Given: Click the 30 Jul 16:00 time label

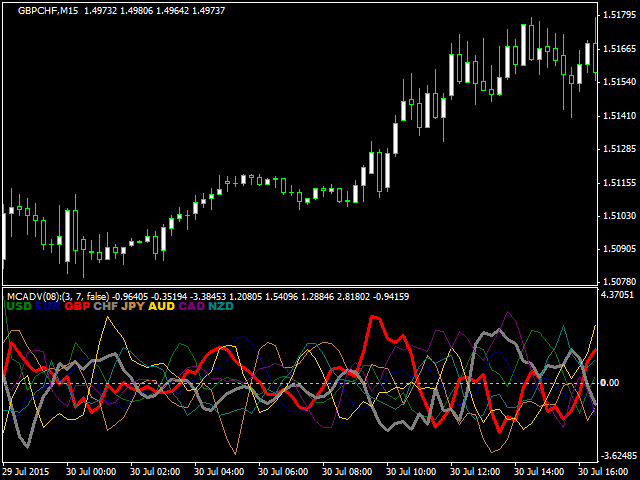Looking at the screenshot, I should [603, 472].
